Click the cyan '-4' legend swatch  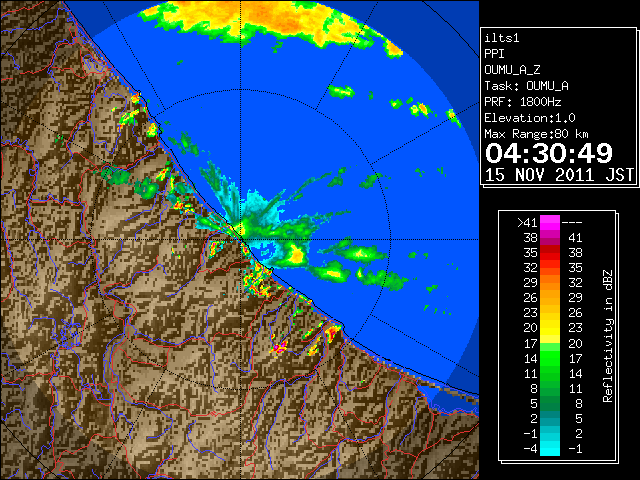click(550, 449)
